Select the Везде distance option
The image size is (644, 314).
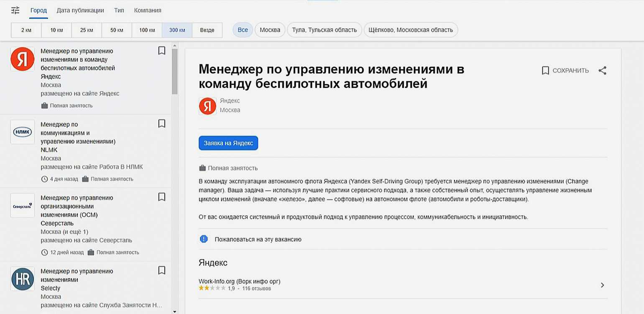click(x=207, y=30)
